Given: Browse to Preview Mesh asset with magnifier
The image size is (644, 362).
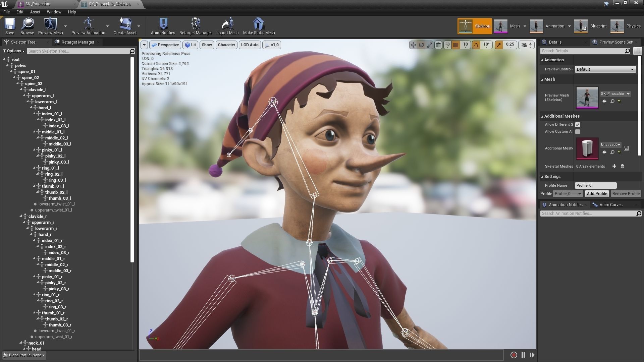Looking at the screenshot, I should [x=612, y=101].
